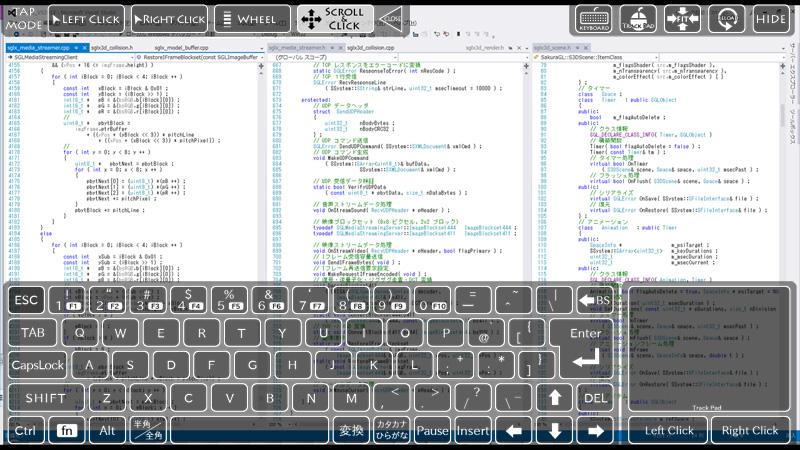
Task: Click the Reload icon button
Action: click(726, 19)
